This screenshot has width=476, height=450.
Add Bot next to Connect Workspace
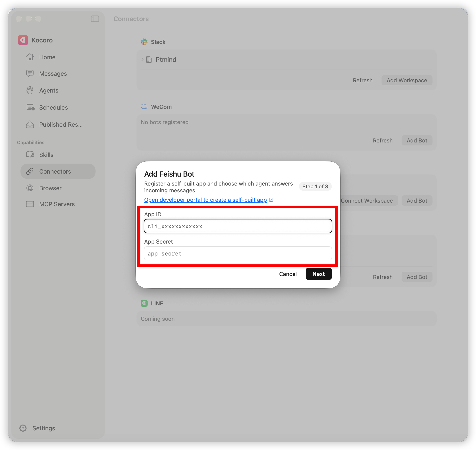[417, 200]
